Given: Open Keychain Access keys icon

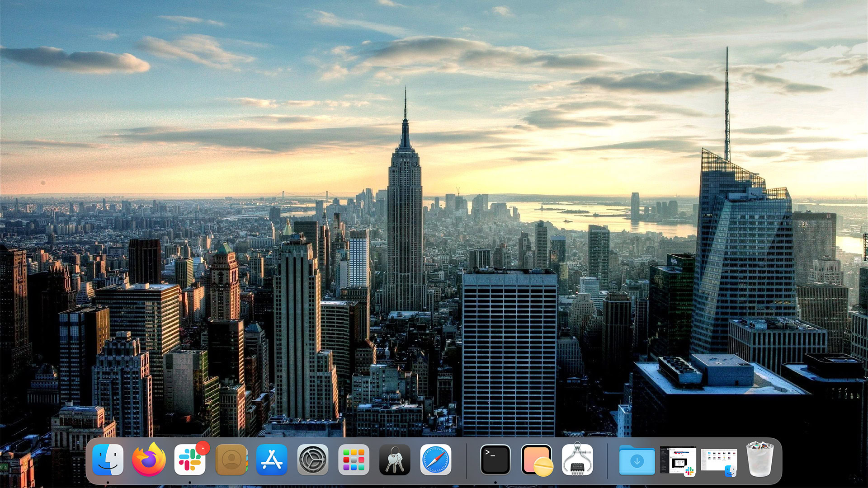Looking at the screenshot, I should click(x=395, y=460).
